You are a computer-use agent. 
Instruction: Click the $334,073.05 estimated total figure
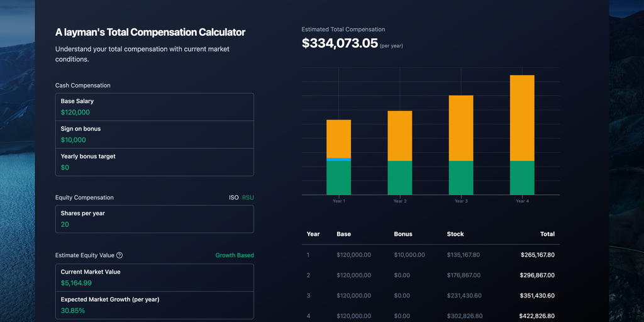340,43
